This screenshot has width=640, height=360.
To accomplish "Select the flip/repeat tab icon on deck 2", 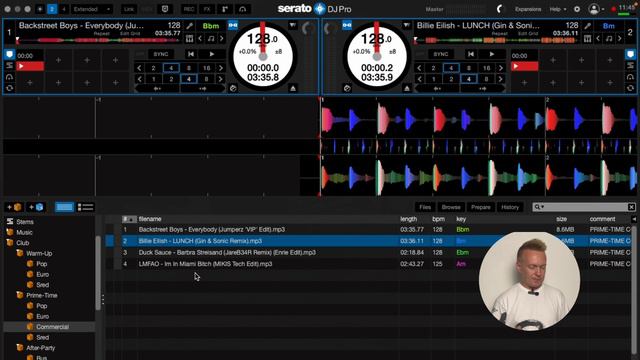I will [630, 88].
